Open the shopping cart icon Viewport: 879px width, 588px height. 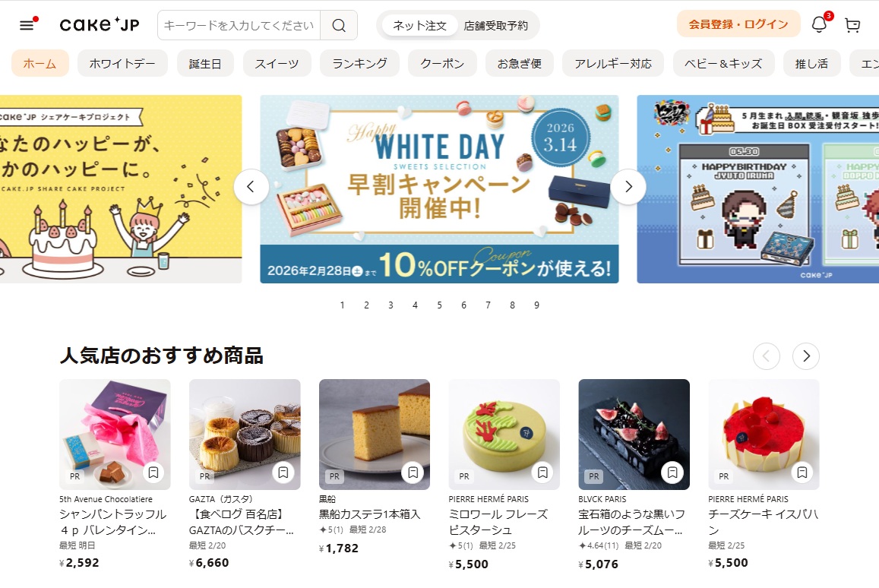coord(852,25)
